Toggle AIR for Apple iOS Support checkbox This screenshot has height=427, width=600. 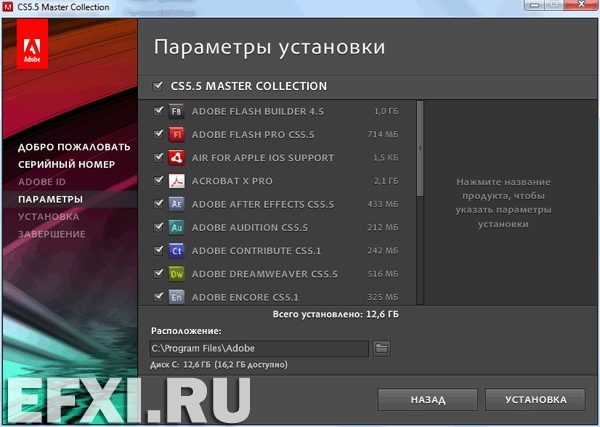click(x=158, y=157)
